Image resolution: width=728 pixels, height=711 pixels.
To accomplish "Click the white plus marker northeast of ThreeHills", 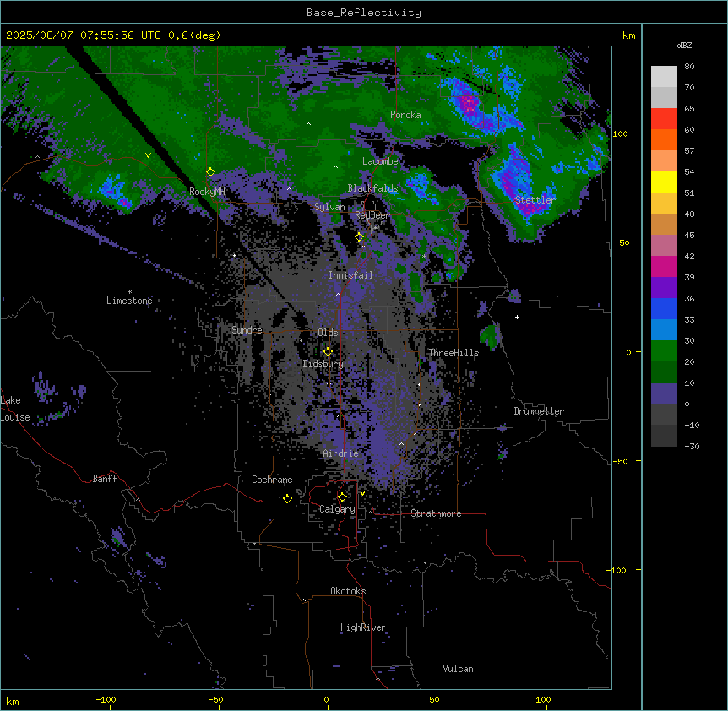I will [x=517, y=317].
